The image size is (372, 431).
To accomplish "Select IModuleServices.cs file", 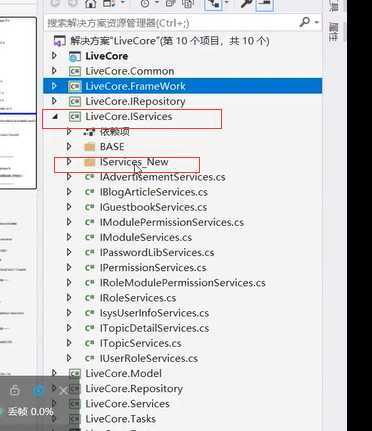I will click(146, 237).
